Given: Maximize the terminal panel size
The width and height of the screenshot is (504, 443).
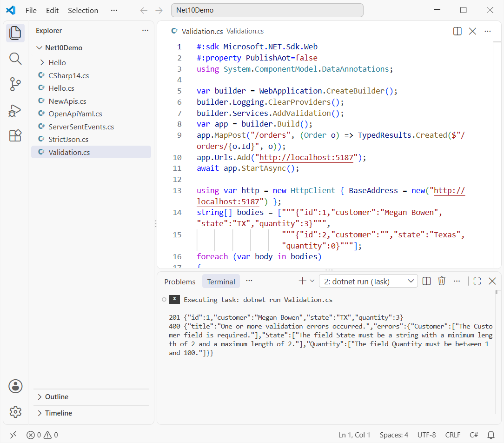Looking at the screenshot, I should tap(477, 281).
